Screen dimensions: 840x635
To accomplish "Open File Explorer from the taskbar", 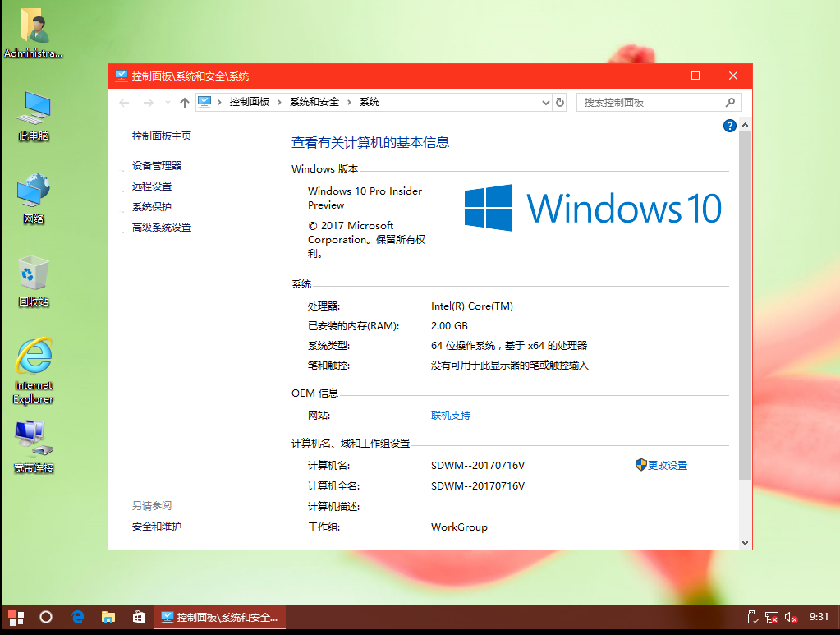I will (x=108, y=617).
